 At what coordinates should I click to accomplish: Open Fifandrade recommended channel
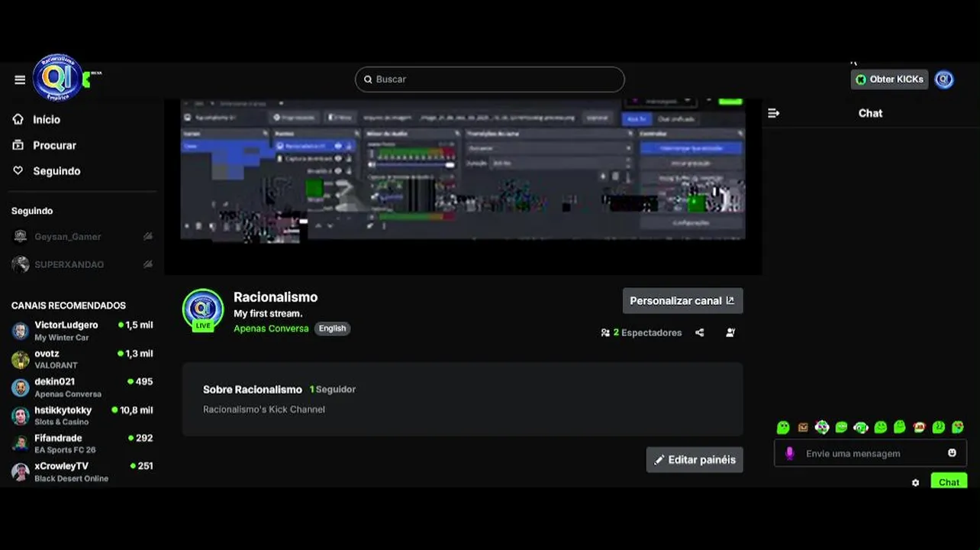[x=82, y=444]
